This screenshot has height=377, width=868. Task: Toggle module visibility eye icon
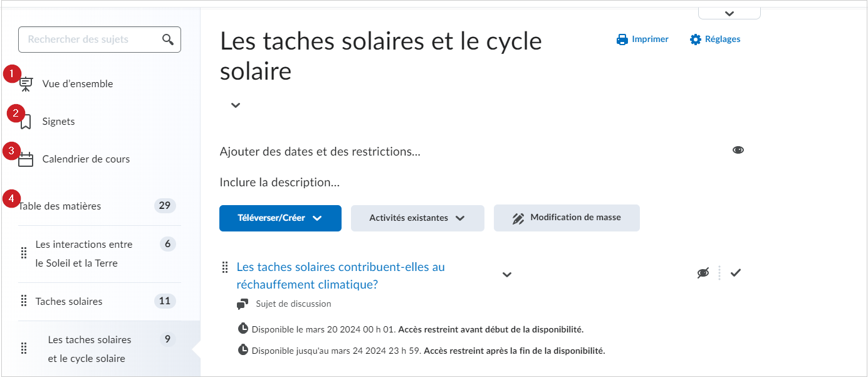coord(738,150)
